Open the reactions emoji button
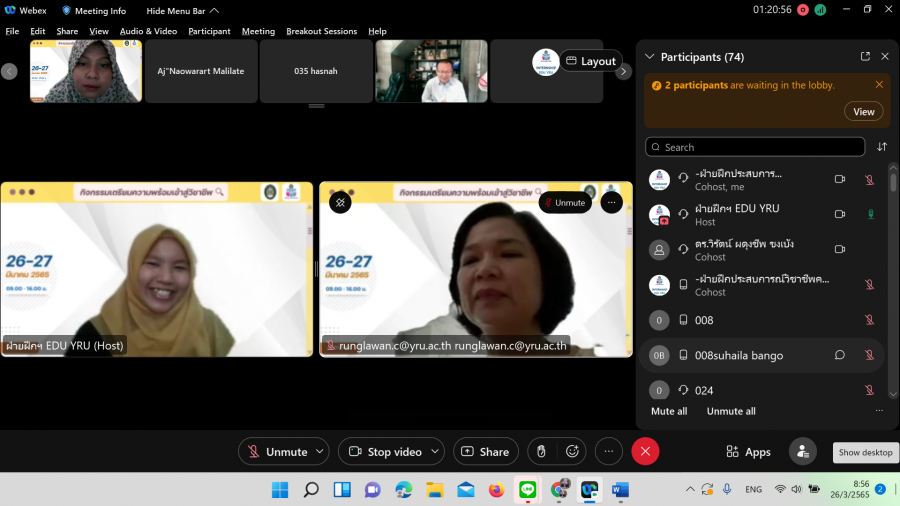Viewport: 900px width, 506px height. click(x=572, y=452)
